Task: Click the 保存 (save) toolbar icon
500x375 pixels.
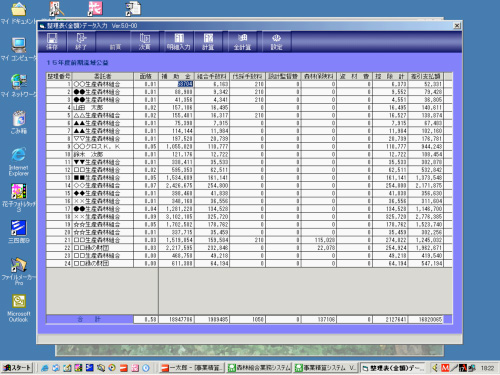Action: (52, 41)
